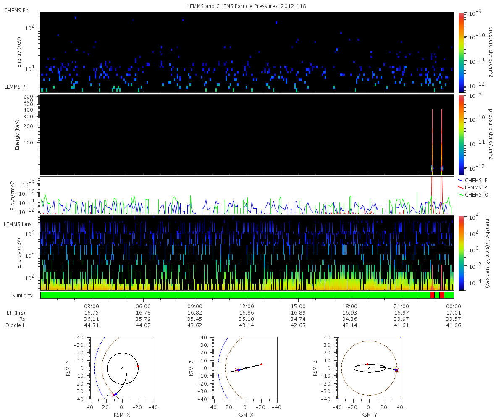
Task: Click the 12:00 time axis label
Action: 247,306
